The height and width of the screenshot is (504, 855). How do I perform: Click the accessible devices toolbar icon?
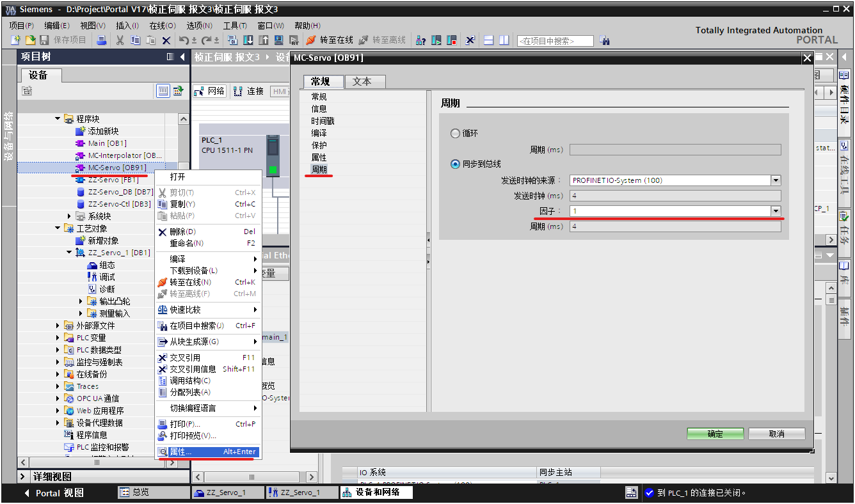420,40
